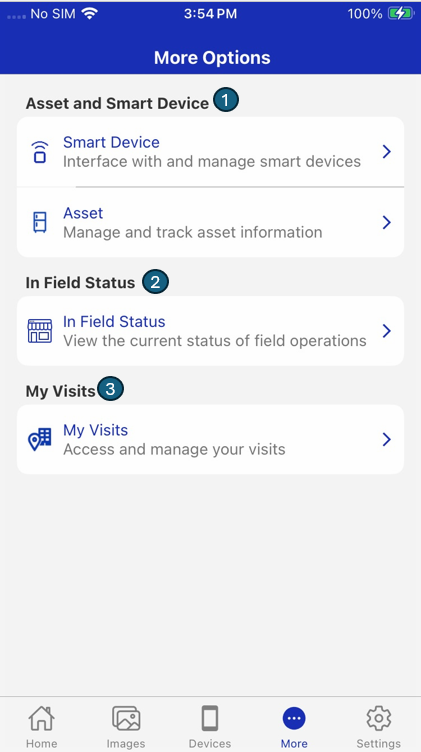This screenshot has height=752, width=421.
Task: Tap the My Visits location-building icon
Action: (40, 440)
